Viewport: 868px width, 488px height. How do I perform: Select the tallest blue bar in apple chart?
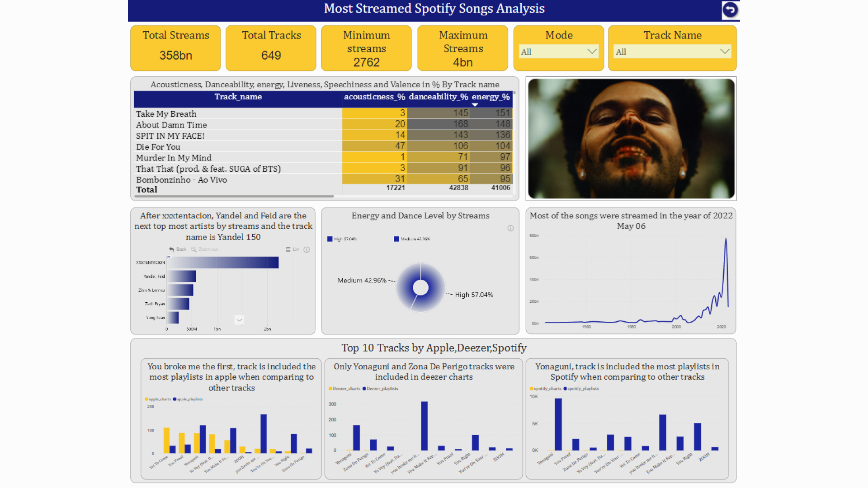(x=264, y=433)
